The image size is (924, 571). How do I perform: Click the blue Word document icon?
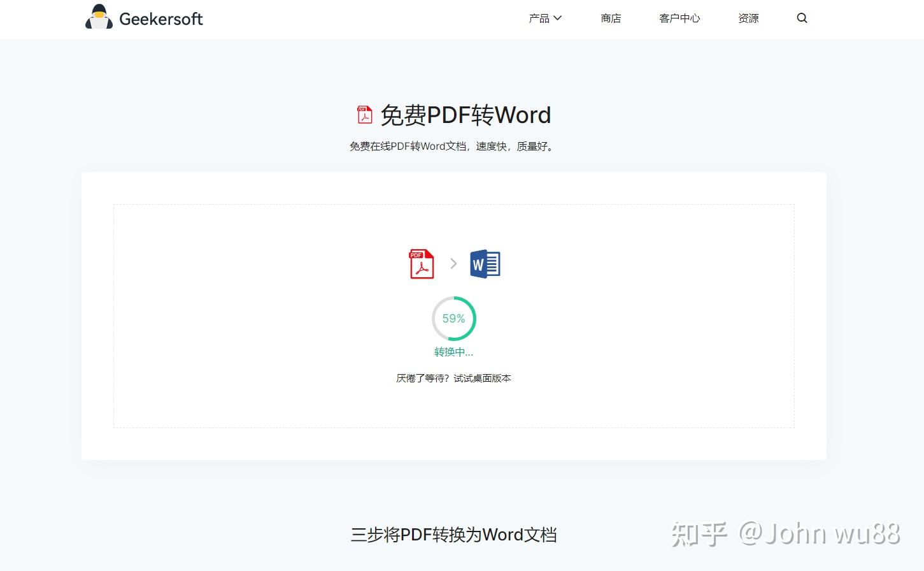(485, 263)
